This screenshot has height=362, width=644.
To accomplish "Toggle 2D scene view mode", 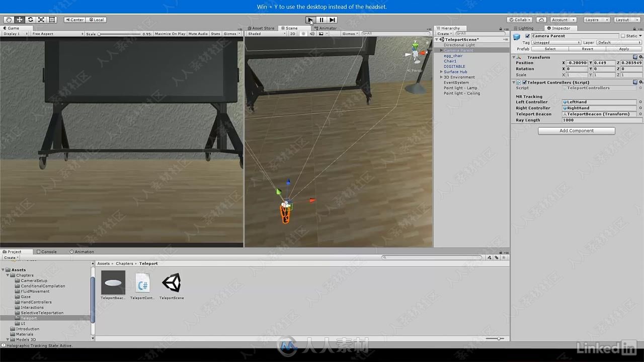I will click(292, 34).
